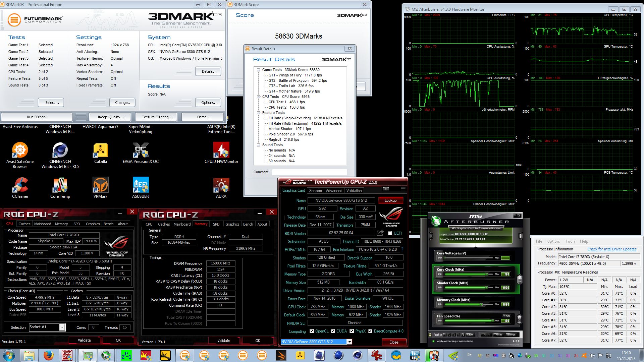Image resolution: width=644 pixels, height=362 pixels.
Task: Click the Validate button in left CPU-Z window
Action: [84, 340]
